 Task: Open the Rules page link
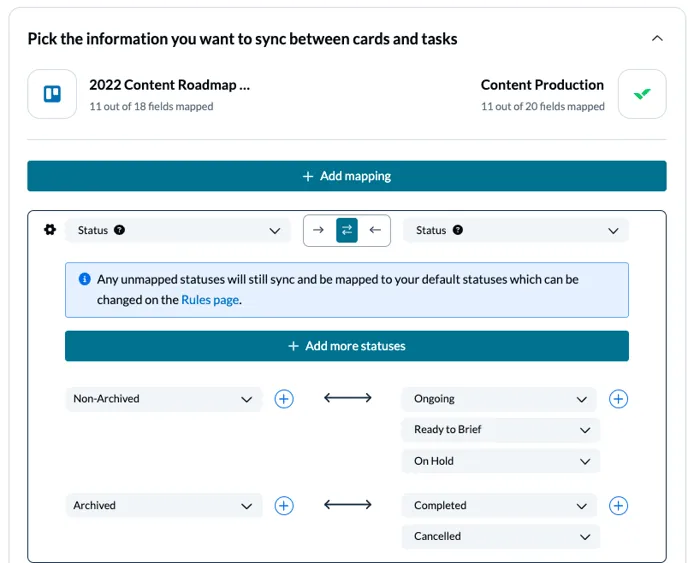point(210,300)
